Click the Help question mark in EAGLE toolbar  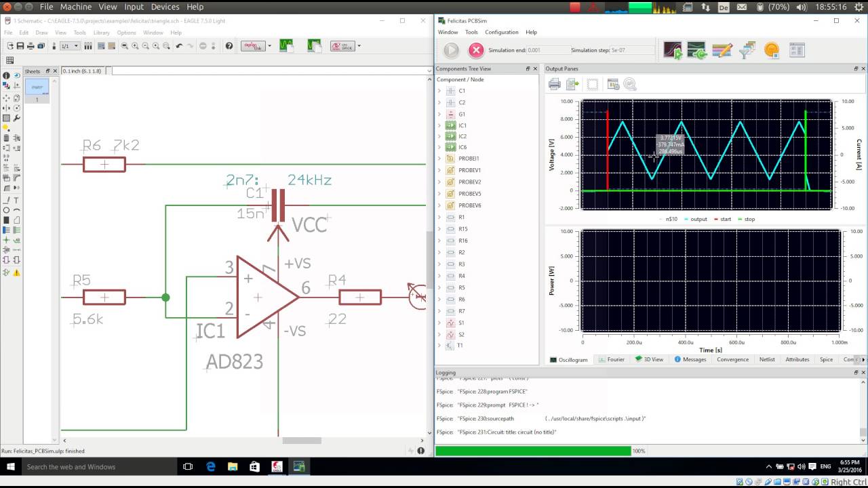tap(229, 46)
